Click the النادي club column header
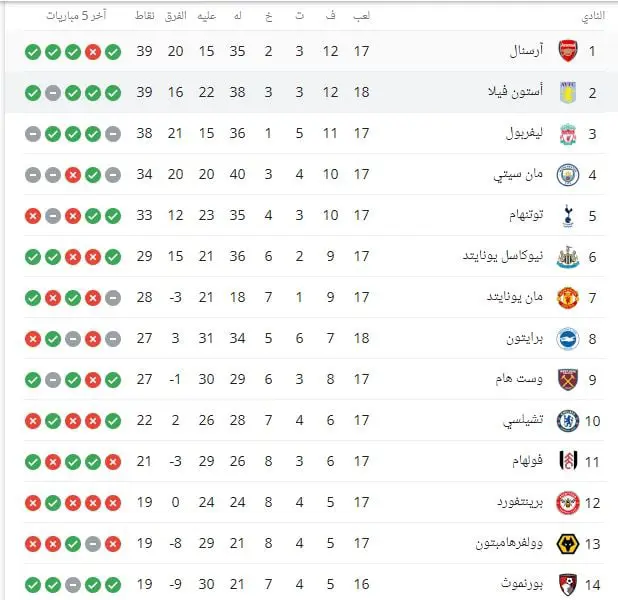 click(x=593, y=16)
